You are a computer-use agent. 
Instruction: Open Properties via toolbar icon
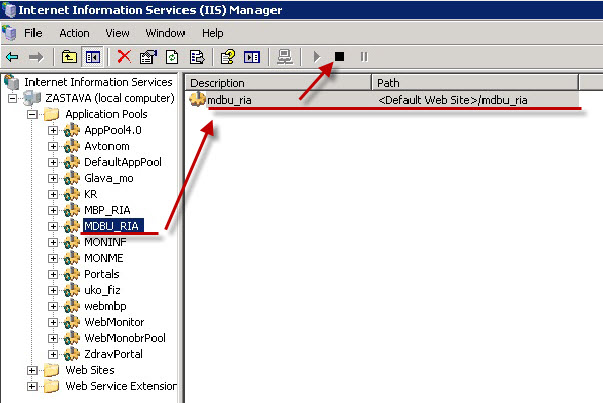click(146, 57)
